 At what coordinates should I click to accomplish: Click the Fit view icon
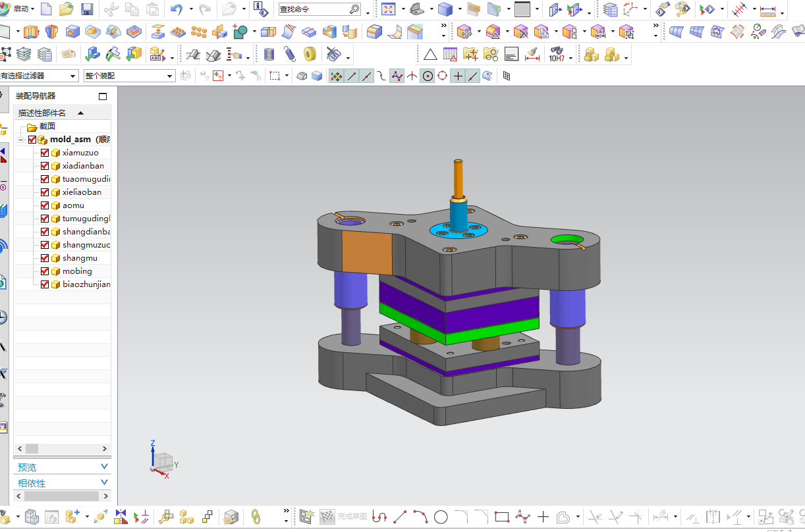click(388, 9)
